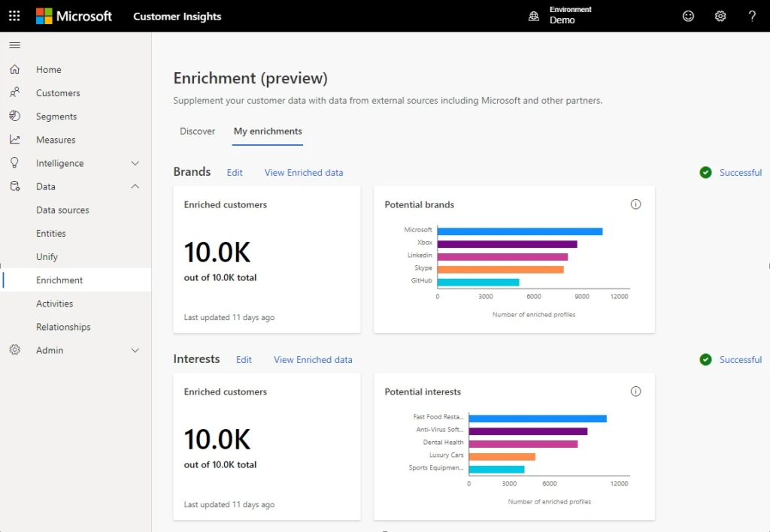Expand the Admin section

pos(135,350)
